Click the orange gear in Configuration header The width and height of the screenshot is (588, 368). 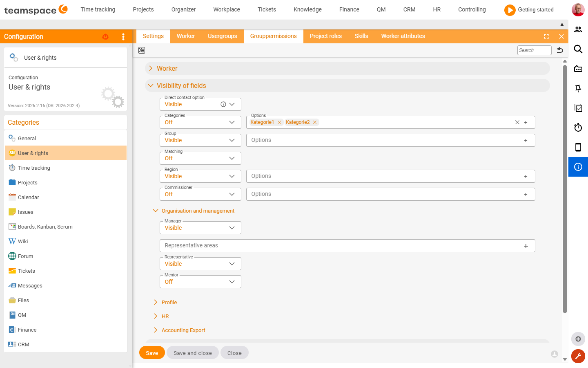pos(105,37)
